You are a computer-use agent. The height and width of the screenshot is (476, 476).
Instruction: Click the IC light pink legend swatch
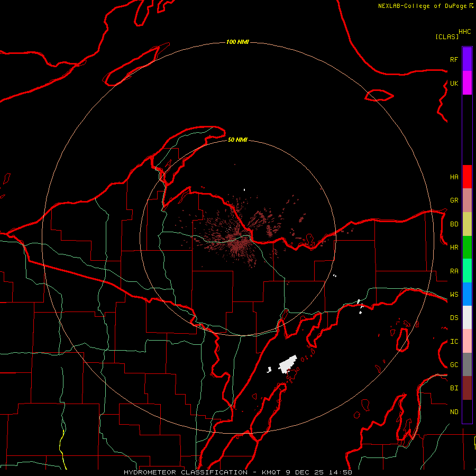point(467,341)
